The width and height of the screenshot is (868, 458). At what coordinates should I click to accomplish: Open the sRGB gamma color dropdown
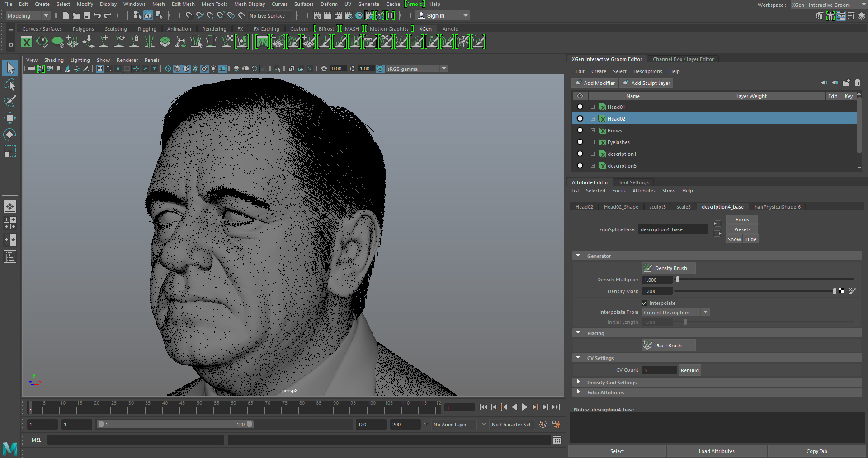[444, 69]
